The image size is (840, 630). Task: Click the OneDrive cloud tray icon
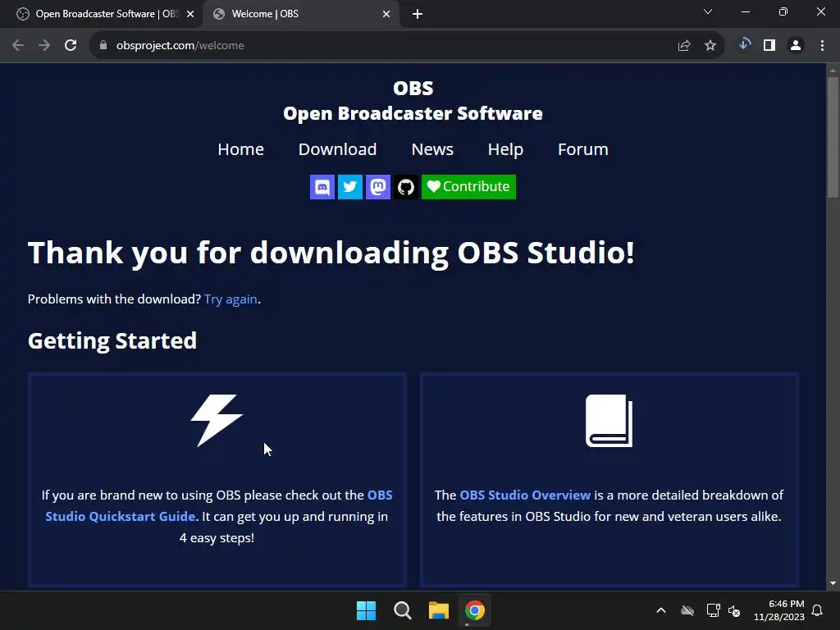pyautogui.click(x=687, y=610)
